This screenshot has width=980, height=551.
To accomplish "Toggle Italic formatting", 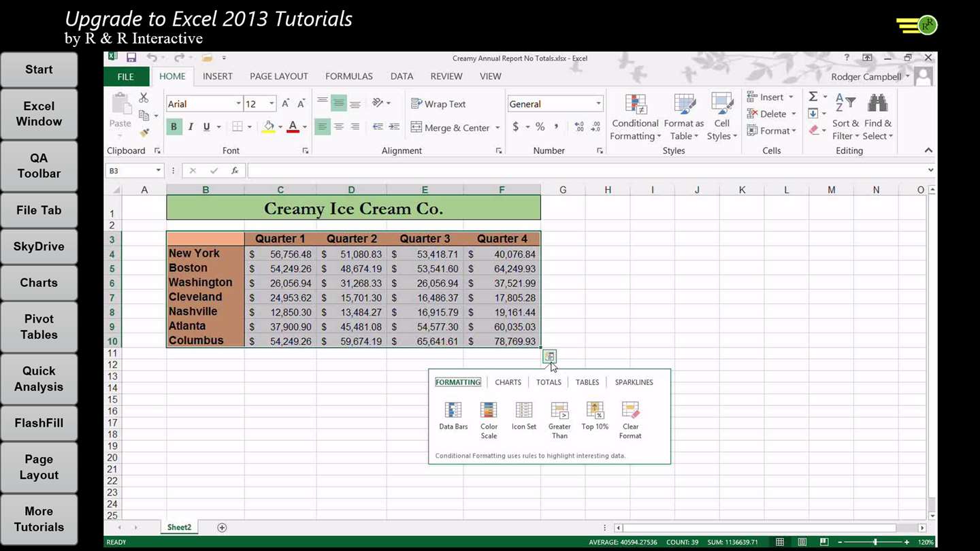I will click(x=191, y=127).
